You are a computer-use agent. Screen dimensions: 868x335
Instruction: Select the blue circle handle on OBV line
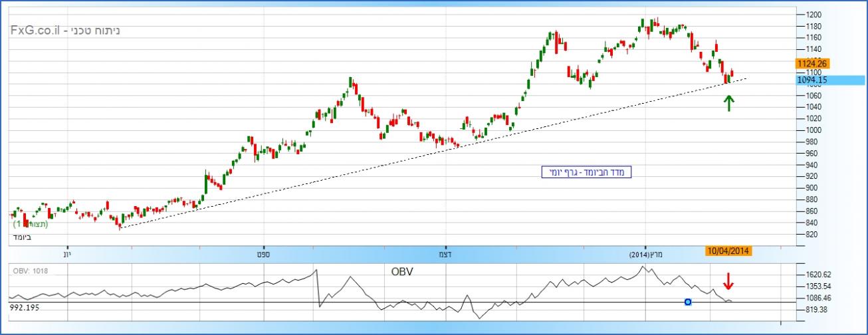point(688,302)
